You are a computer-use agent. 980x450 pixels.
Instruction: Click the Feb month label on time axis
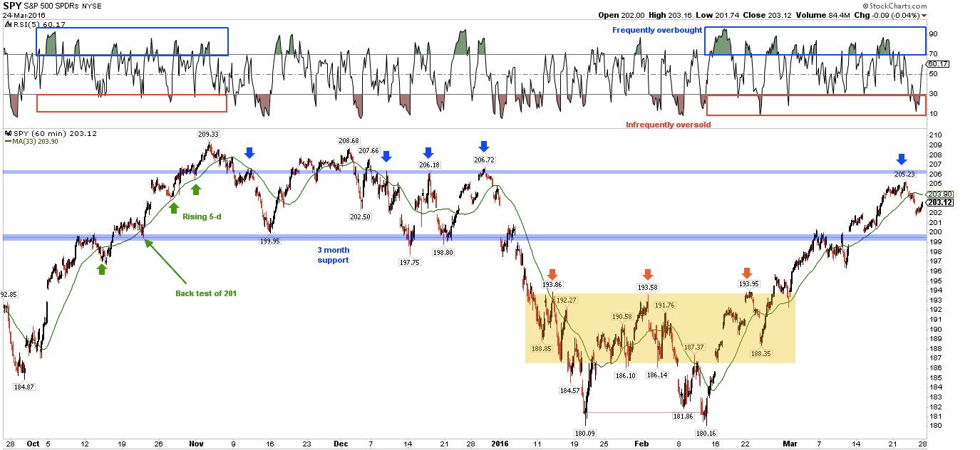pos(640,443)
